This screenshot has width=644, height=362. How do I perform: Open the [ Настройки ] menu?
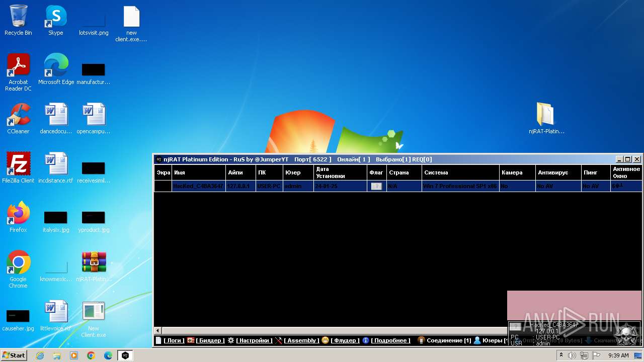254,340
